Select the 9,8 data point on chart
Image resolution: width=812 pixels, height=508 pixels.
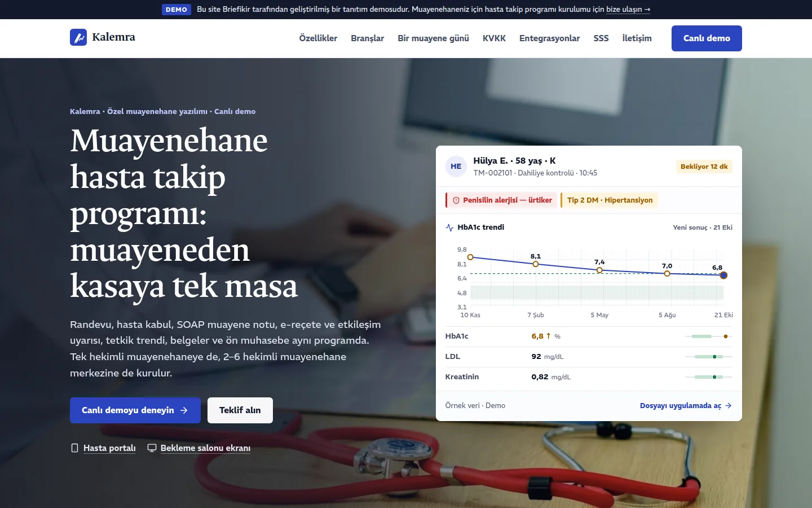coord(470,257)
